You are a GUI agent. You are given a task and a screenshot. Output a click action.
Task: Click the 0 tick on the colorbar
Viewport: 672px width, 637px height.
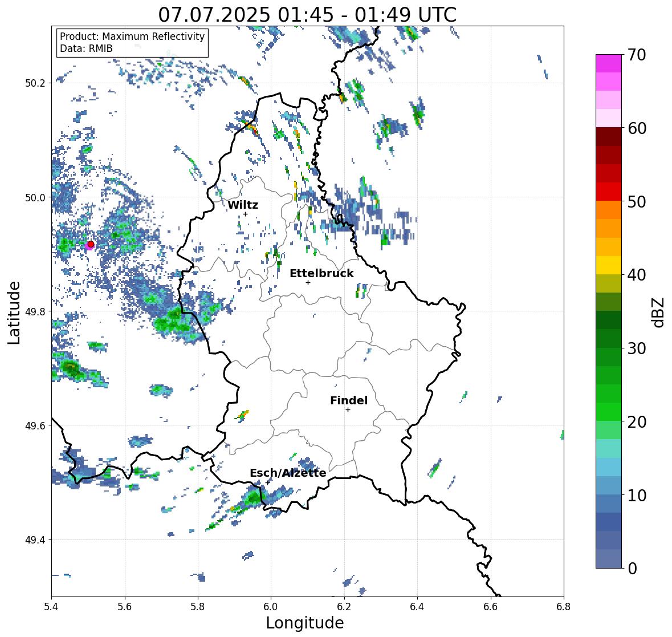tap(632, 569)
